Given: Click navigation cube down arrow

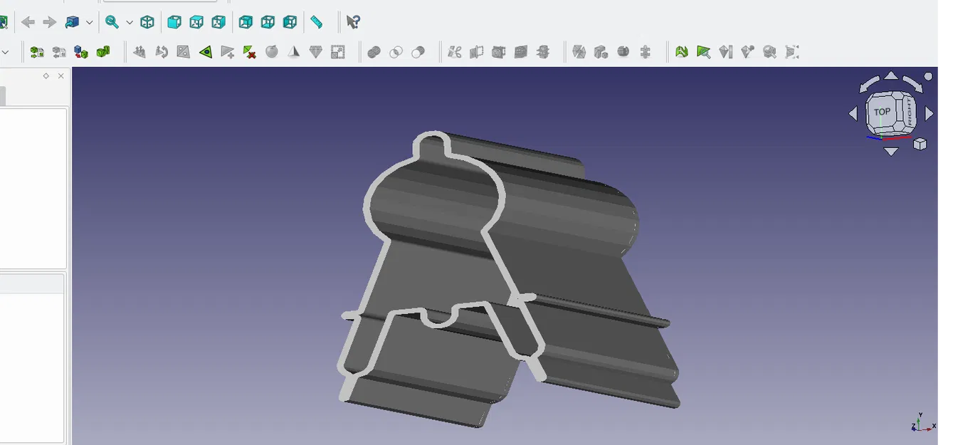Looking at the screenshot, I should point(891,151).
